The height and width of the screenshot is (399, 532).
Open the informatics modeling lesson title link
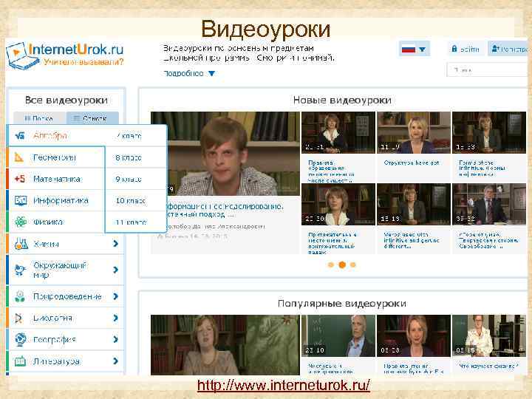tap(225, 211)
